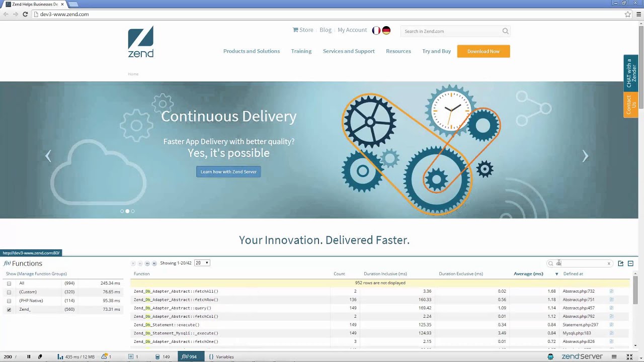The height and width of the screenshot is (362, 644).
Task: Open the Blog link
Action: [x=326, y=30]
